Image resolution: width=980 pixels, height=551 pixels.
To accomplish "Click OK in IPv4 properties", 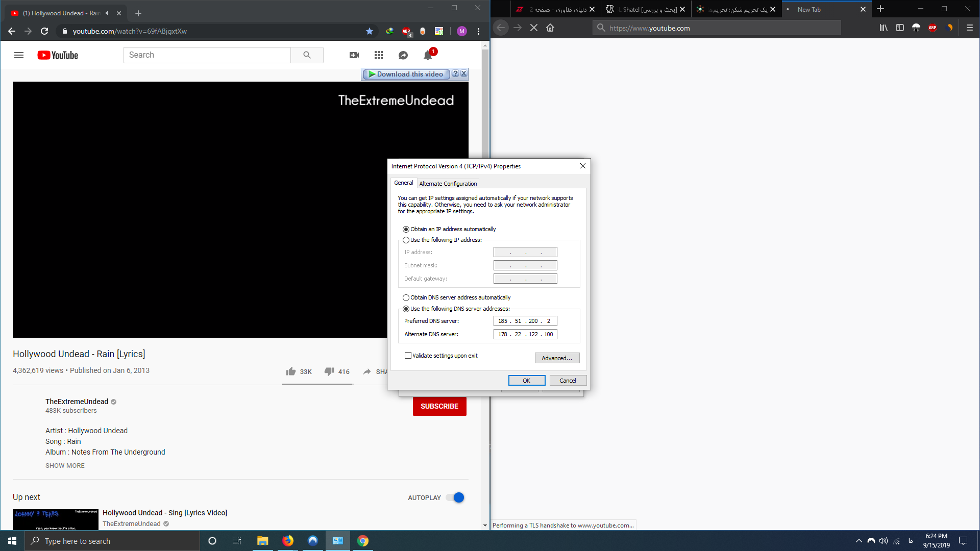I will [x=527, y=381].
